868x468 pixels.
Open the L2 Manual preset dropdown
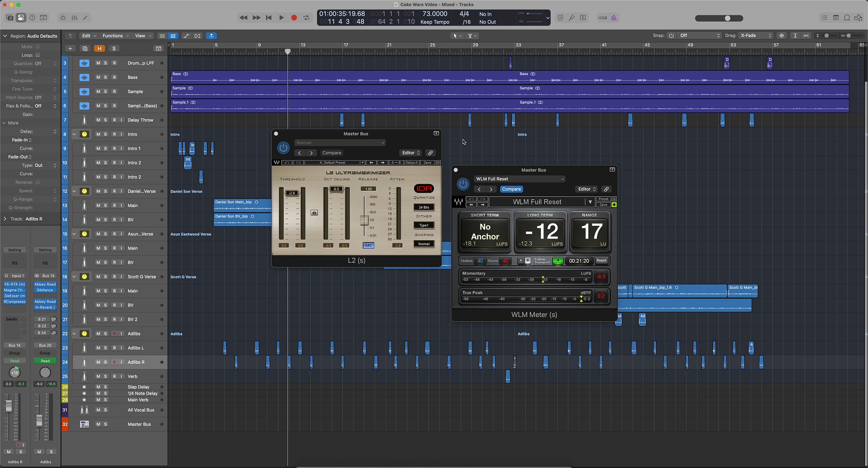coord(340,142)
